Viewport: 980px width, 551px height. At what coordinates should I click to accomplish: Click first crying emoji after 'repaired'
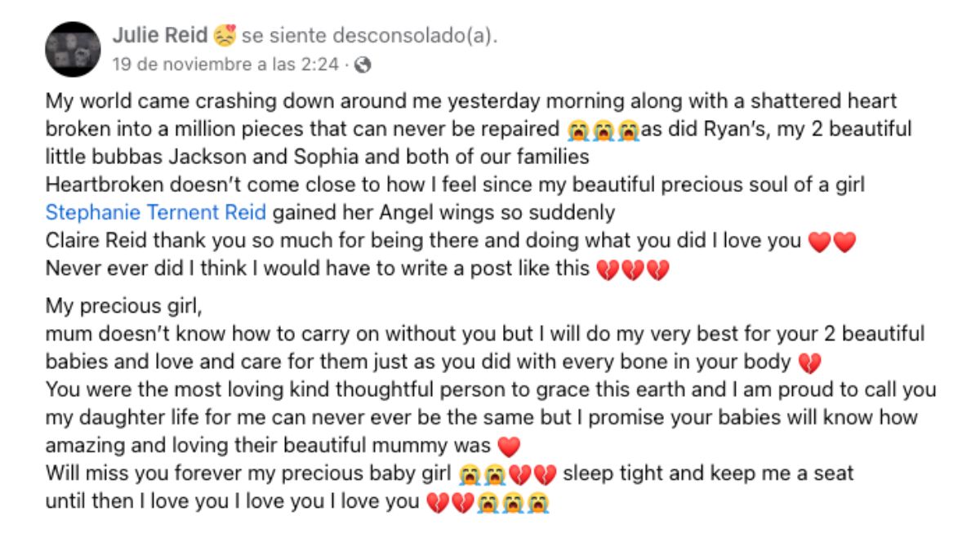[x=577, y=130]
